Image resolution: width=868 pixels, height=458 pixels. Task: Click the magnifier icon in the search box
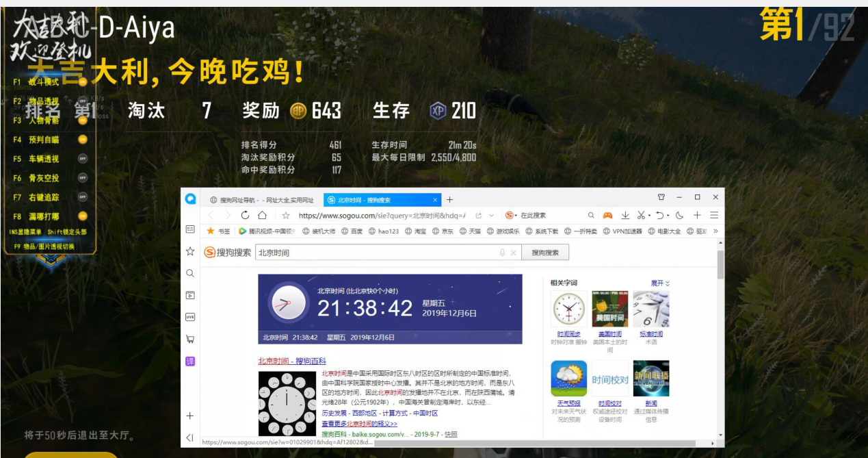(592, 215)
